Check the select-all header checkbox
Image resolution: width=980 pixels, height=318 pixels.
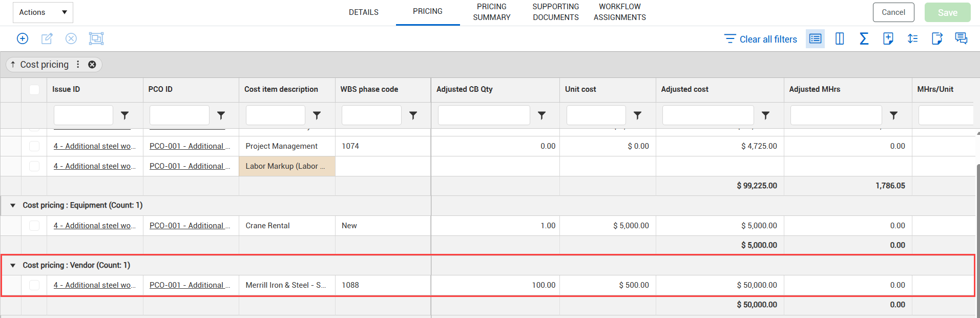pos(34,90)
